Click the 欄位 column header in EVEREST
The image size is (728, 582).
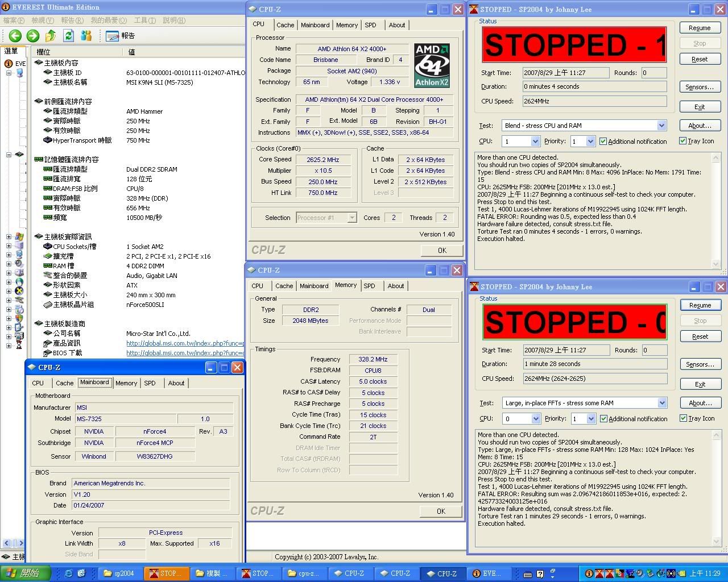(77, 52)
